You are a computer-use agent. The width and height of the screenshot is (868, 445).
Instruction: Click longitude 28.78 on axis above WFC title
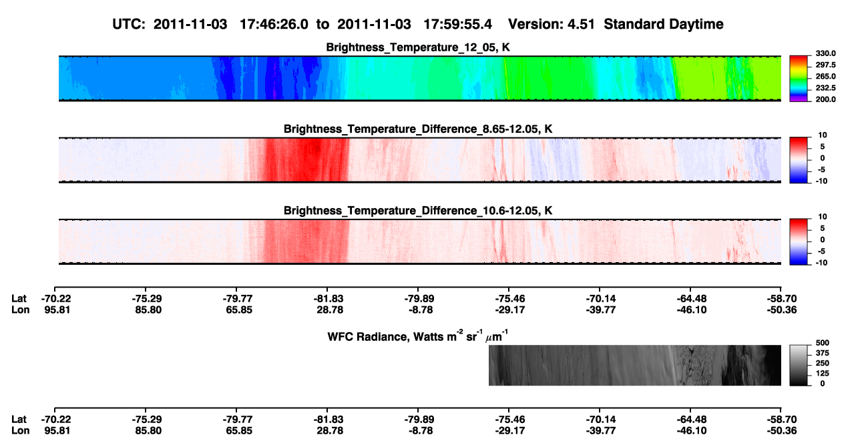tap(329, 310)
